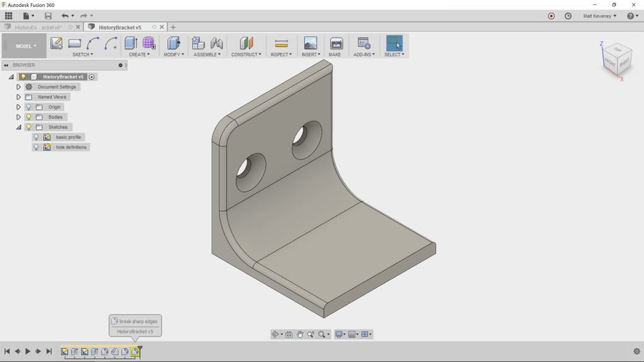Expand the Document Settings tree node
The height and width of the screenshot is (362, 644).
point(19,87)
